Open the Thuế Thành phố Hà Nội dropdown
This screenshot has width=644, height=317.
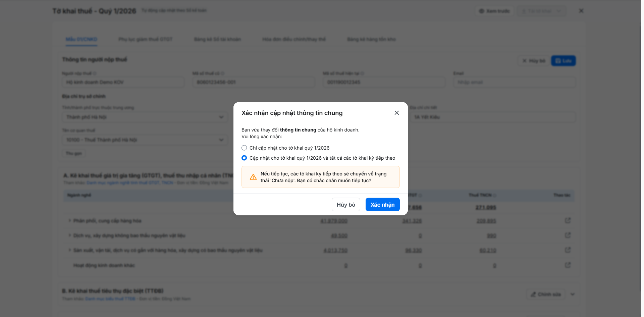click(x=145, y=140)
